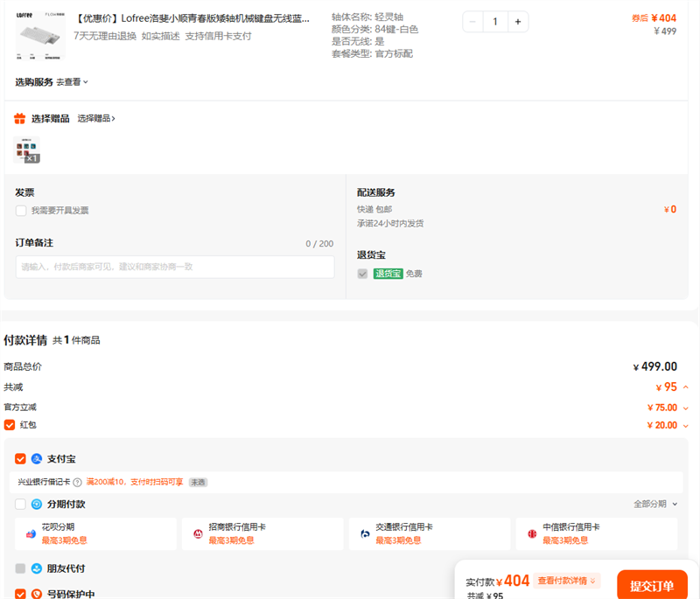Click the 交通银行信用卡 bank logo

(x=366, y=533)
